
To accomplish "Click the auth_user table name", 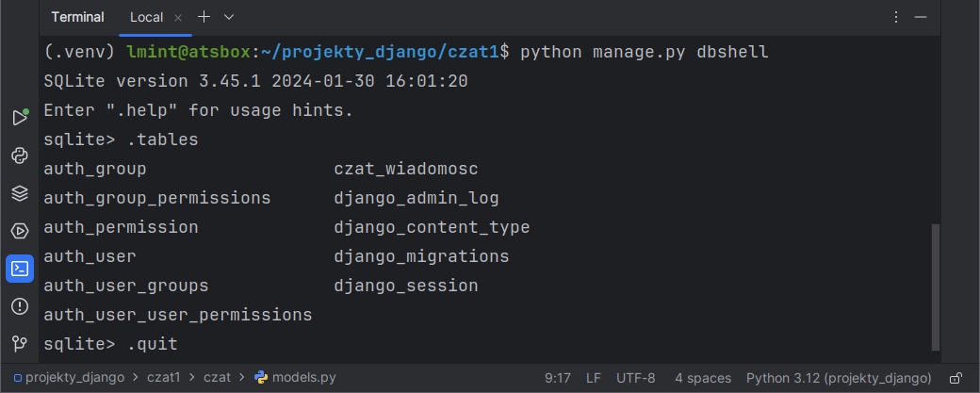I will (x=90, y=256).
